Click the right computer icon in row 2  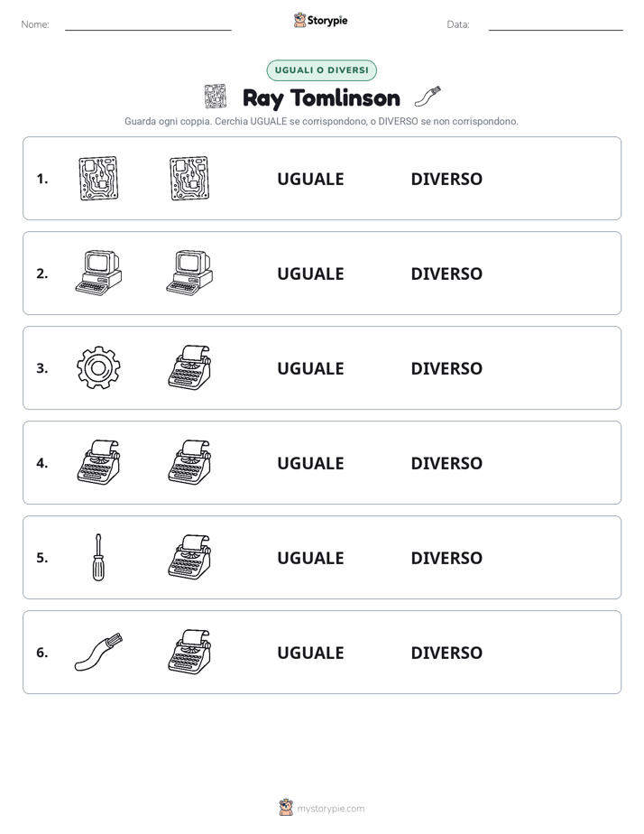coord(189,273)
